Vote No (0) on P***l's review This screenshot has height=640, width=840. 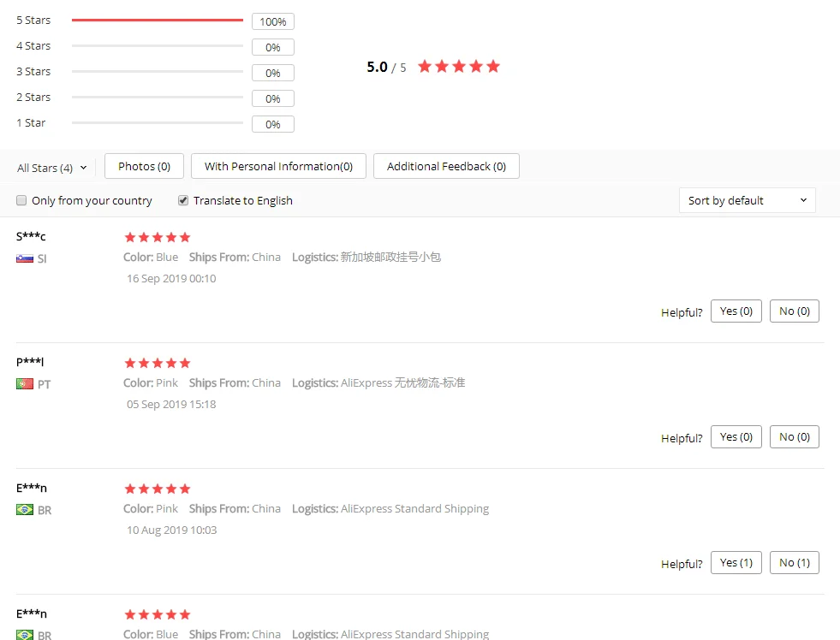tap(795, 437)
